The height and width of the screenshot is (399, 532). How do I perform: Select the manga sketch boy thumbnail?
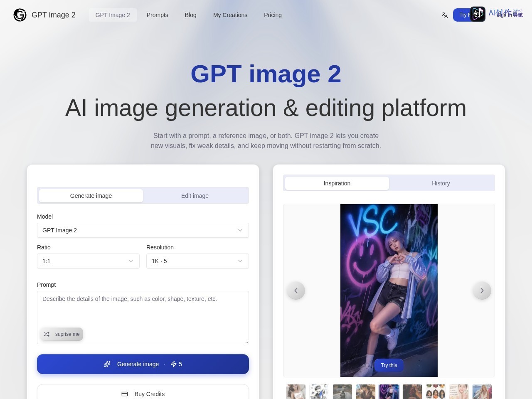pos(319,392)
